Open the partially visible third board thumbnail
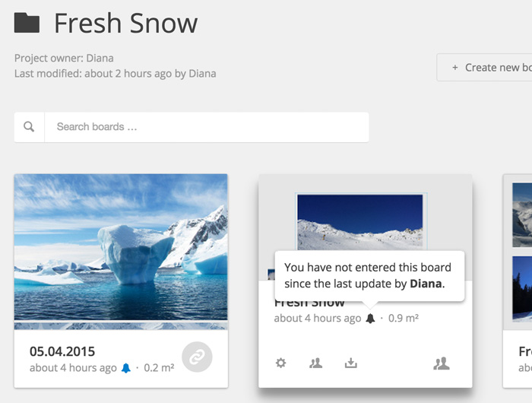The width and height of the screenshot is (532, 403). pos(522,252)
